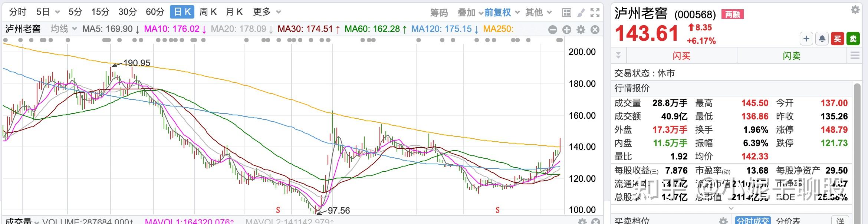The height and width of the screenshot is (224, 868).
Task: Select the 分时成交 tab
Action: click(753, 221)
